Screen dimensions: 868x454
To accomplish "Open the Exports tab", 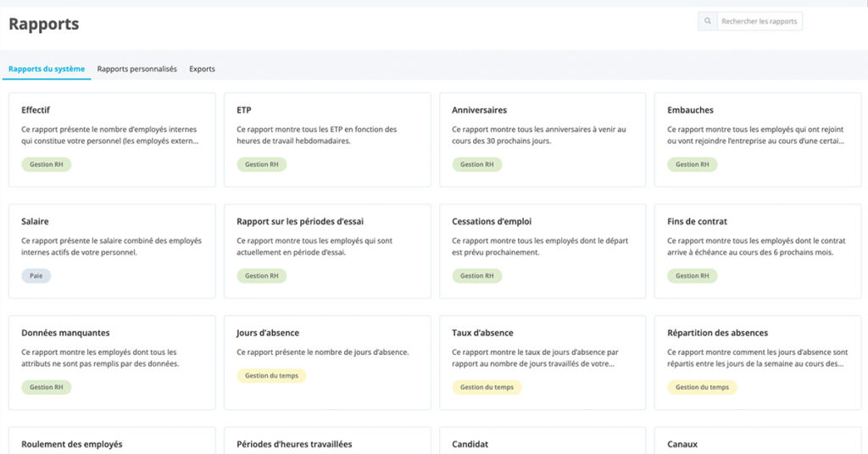I will pyautogui.click(x=202, y=69).
